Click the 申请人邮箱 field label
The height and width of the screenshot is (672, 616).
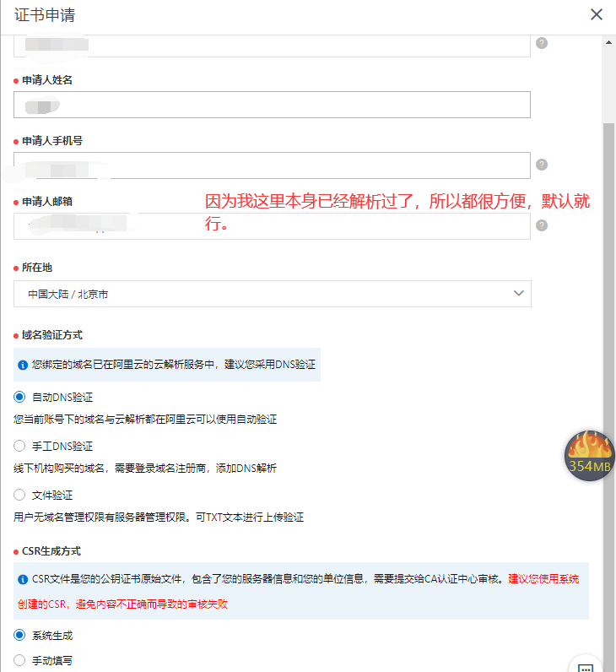click(x=47, y=202)
